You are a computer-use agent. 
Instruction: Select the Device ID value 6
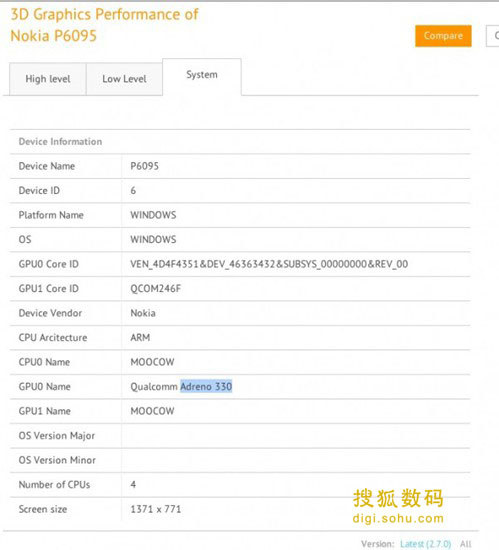[133, 190]
